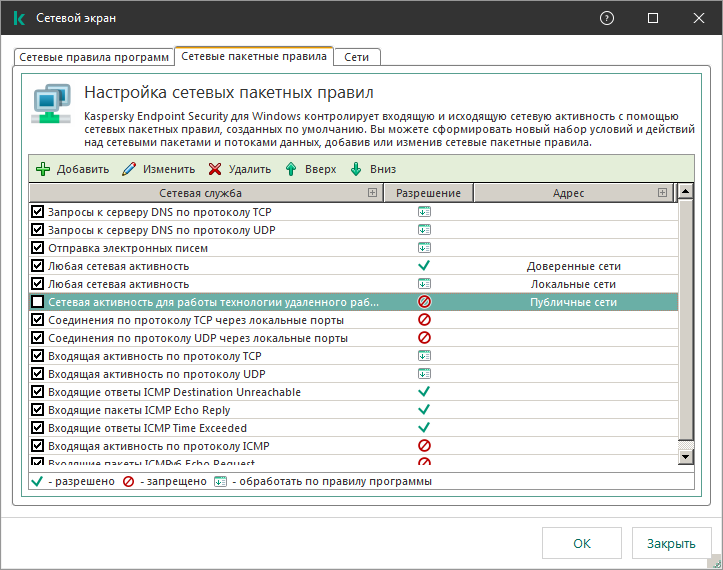Open help via question mark icon

point(607,19)
